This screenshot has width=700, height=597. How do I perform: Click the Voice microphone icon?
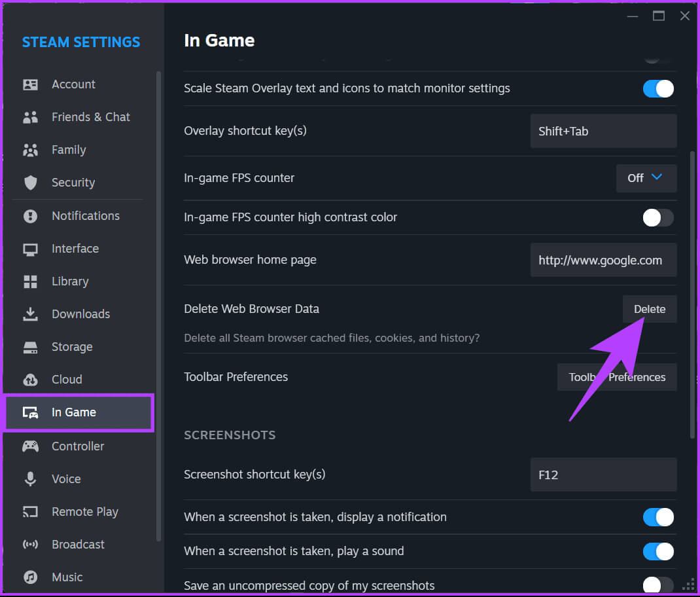pos(30,479)
